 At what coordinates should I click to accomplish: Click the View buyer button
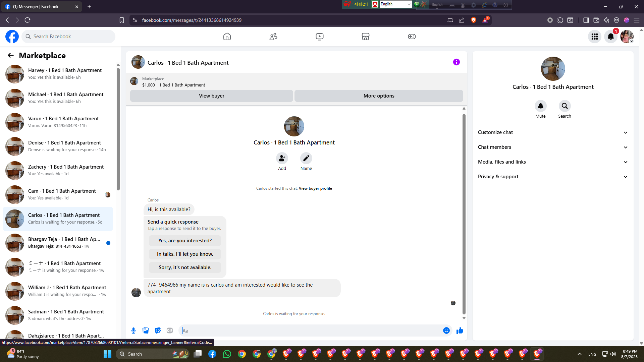pos(212,96)
